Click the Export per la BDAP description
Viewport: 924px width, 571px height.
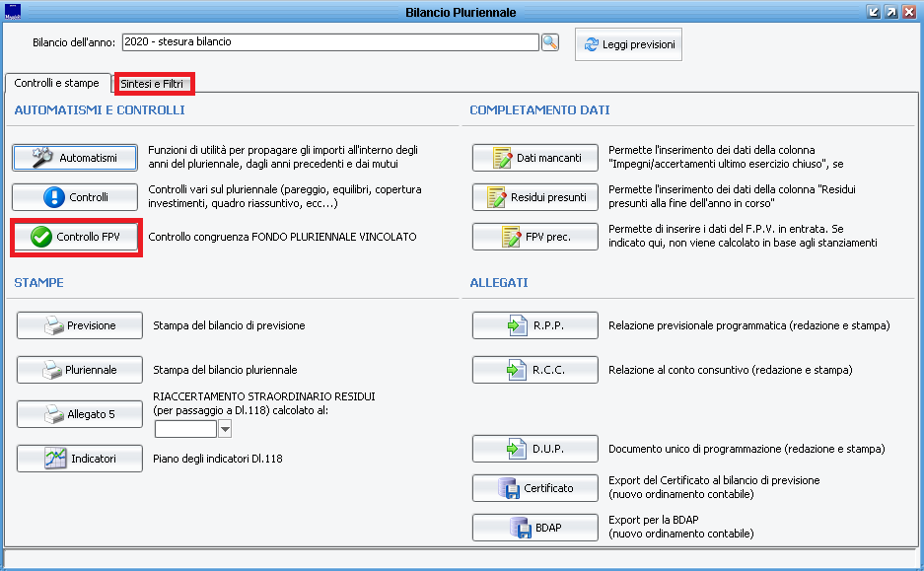[x=681, y=527]
